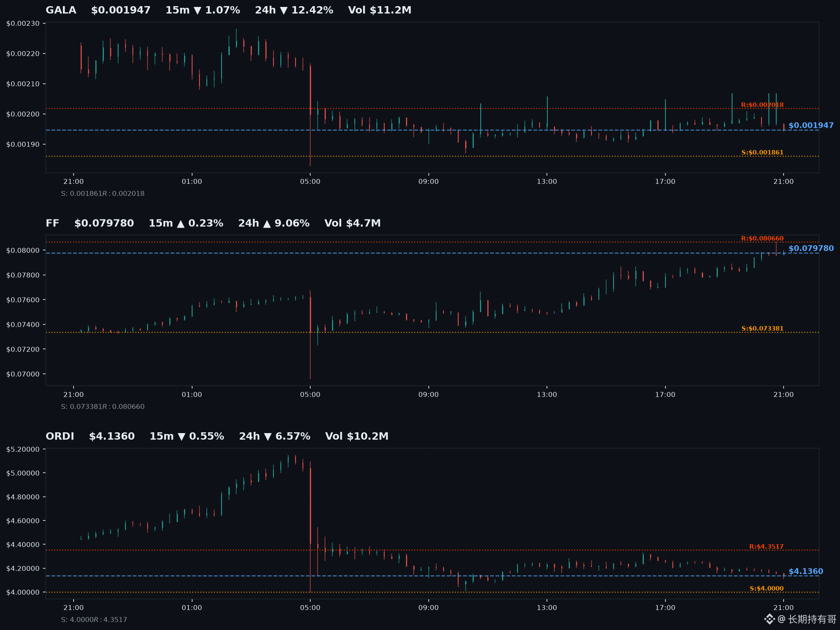Click the 09:00 tick under the ORDI chart
840x630 pixels.
(428, 608)
